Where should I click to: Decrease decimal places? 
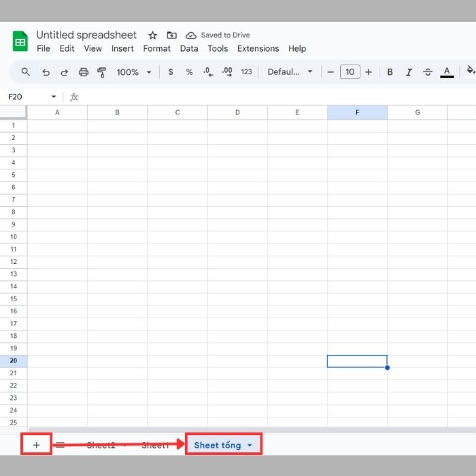pyautogui.click(x=208, y=72)
